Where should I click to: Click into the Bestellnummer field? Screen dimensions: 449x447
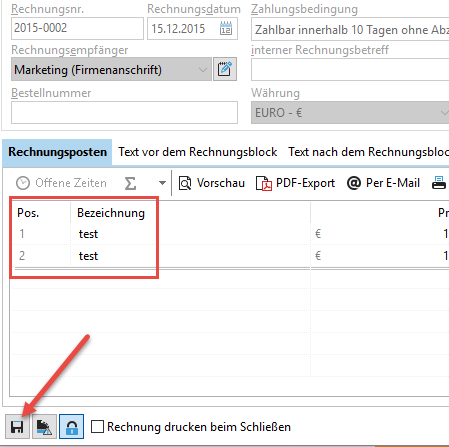pyautogui.click(x=124, y=113)
